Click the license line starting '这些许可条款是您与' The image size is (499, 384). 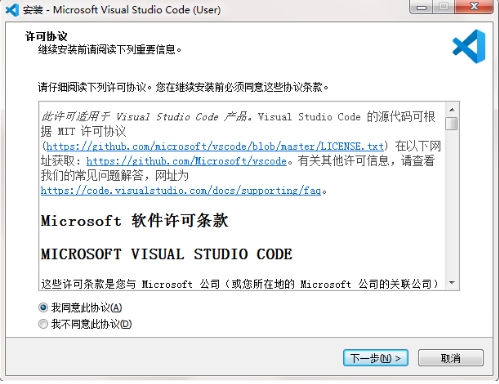click(240, 284)
